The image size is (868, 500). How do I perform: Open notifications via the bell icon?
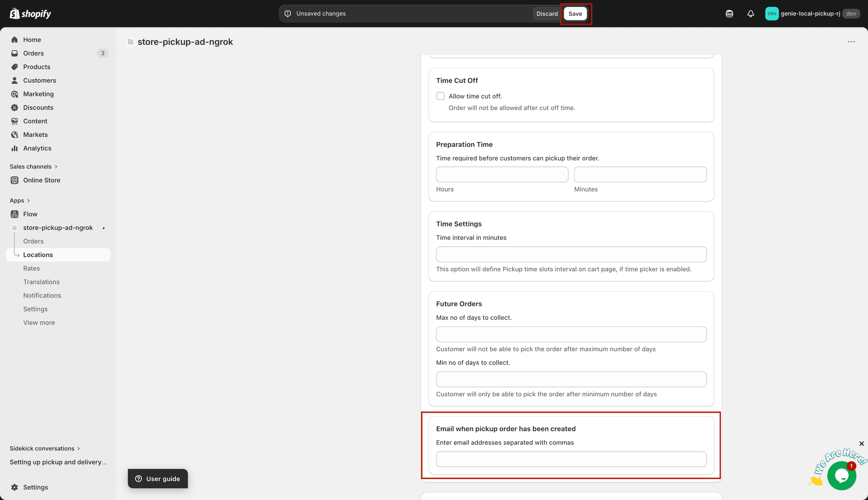(751, 14)
